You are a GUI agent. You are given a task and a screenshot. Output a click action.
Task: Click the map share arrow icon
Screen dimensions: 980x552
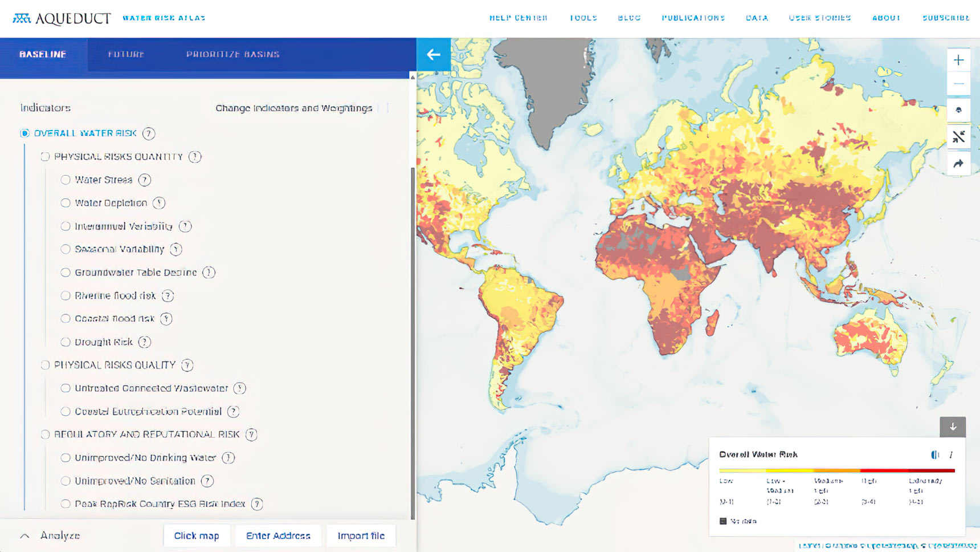[958, 164]
